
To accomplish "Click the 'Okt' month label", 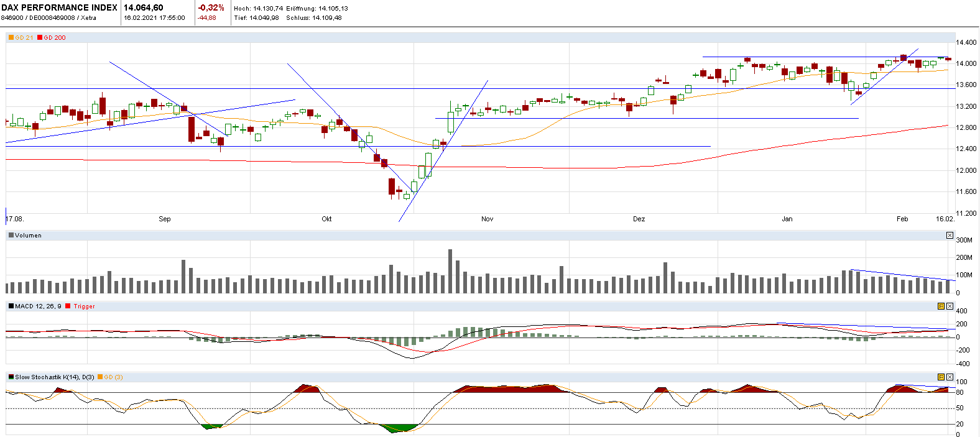I will (x=326, y=219).
